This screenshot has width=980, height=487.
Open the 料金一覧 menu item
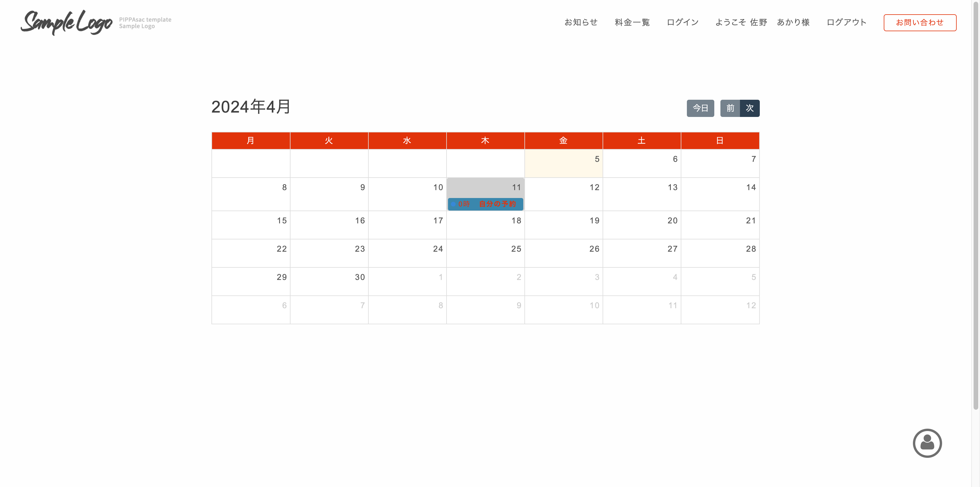point(632,22)
